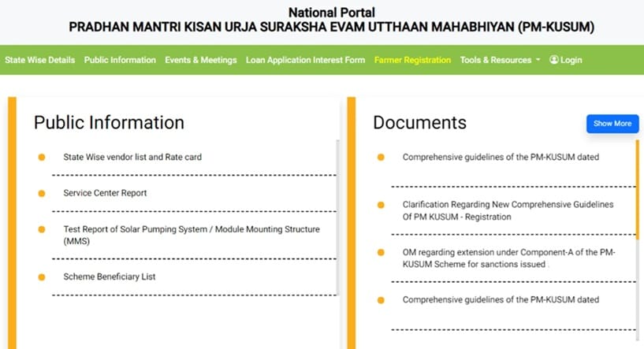Open the Scheme Beneficiary List link
Viewport: 644px width, 349px height.
coord(110,277)
